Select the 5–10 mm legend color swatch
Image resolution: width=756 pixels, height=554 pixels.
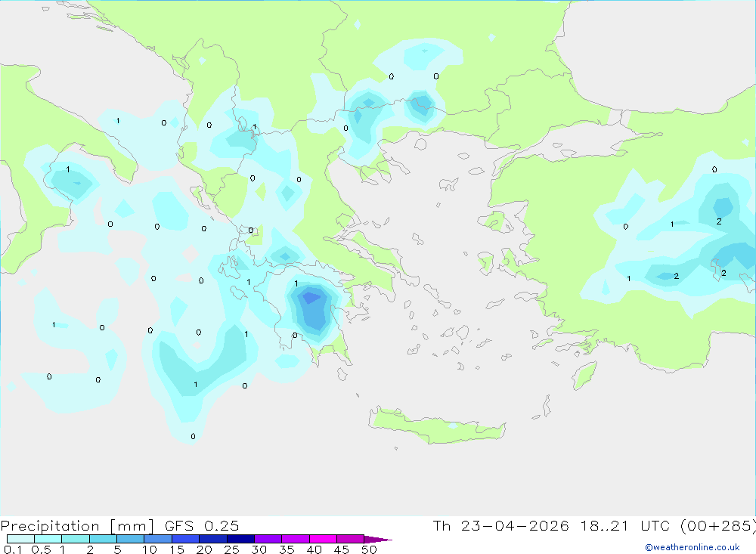(x=131, y=539)
